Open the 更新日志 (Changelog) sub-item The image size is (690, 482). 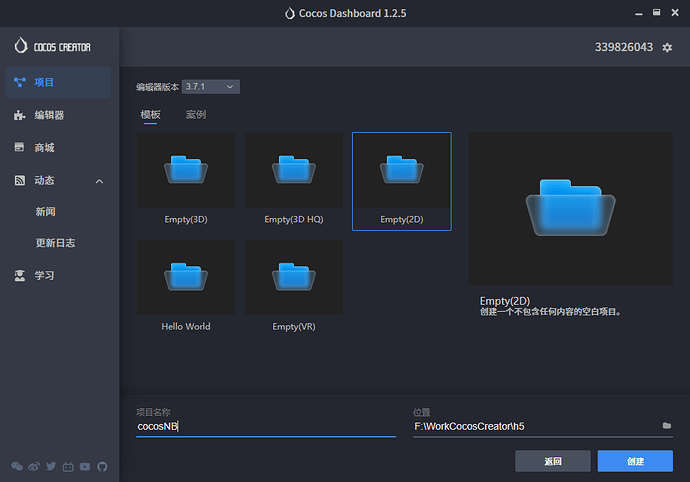pyautogui.click(x=55, y=243)
